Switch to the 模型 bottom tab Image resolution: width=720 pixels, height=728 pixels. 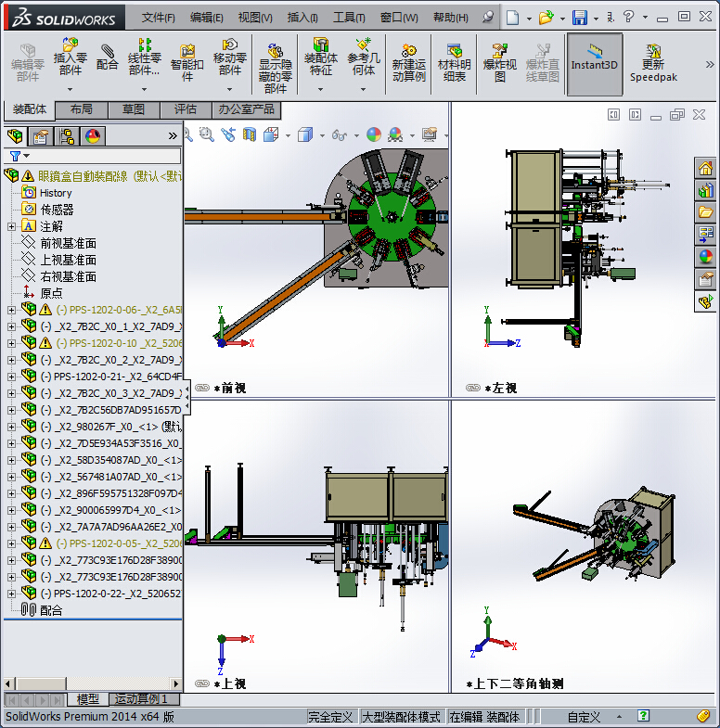(x=88, y=699)
